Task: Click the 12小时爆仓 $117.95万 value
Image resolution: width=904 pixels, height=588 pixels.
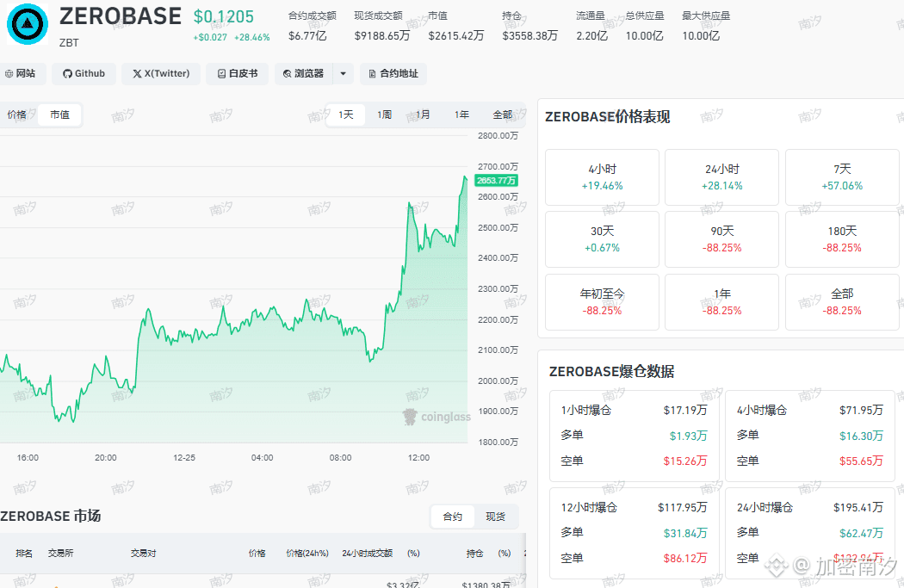Action: click(x=682, y=507)
